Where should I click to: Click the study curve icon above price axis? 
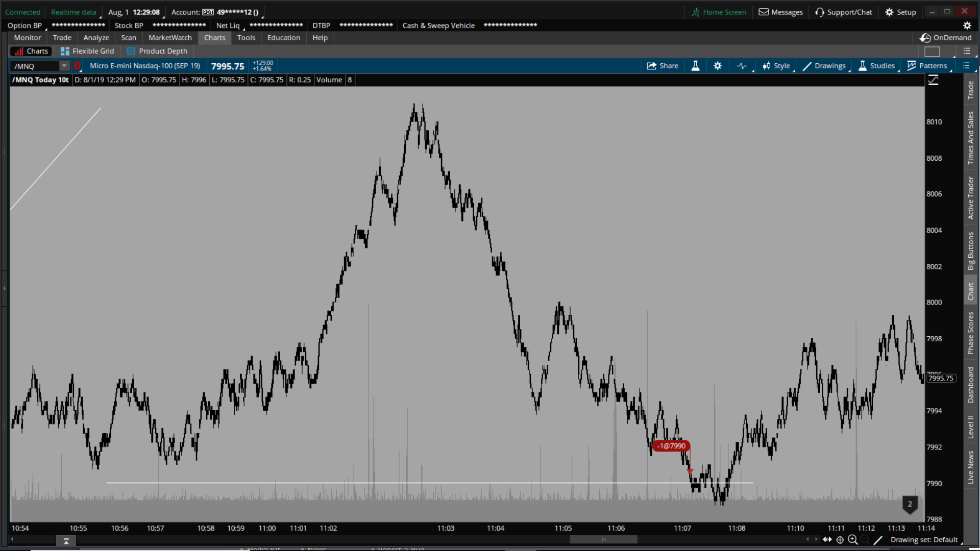pyautogui.click(x=933, y=80)
